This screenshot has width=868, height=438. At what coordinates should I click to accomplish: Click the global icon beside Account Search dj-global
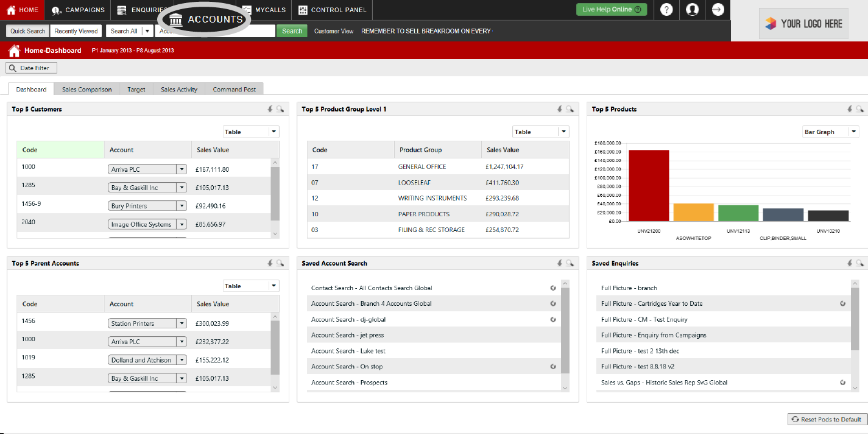[553, 319]
